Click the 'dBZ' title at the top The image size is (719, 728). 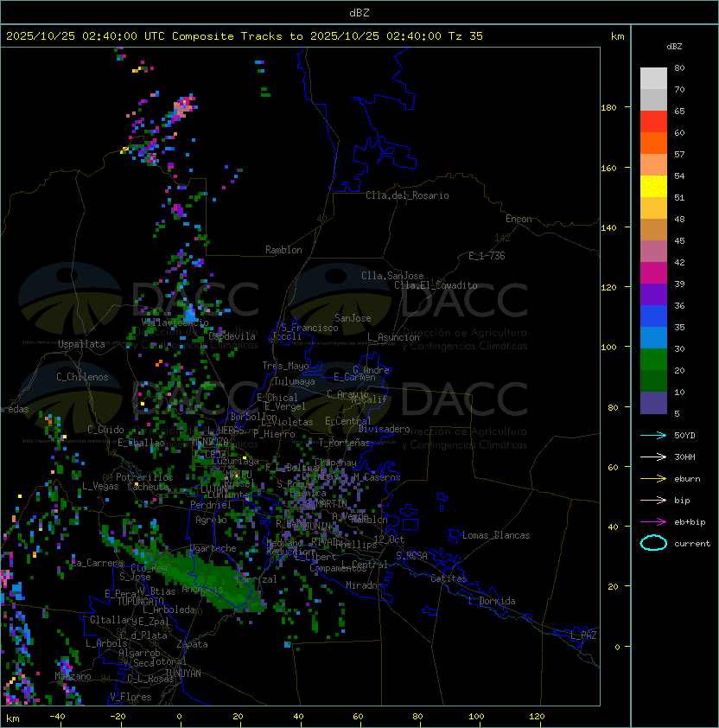click(359, 13)
